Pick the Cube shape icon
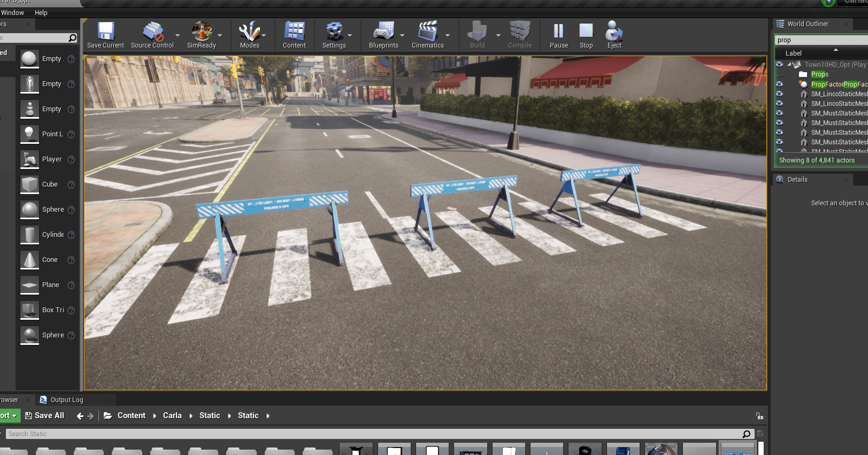The width and height of the screenshot is (868, 455). point(29,184)
